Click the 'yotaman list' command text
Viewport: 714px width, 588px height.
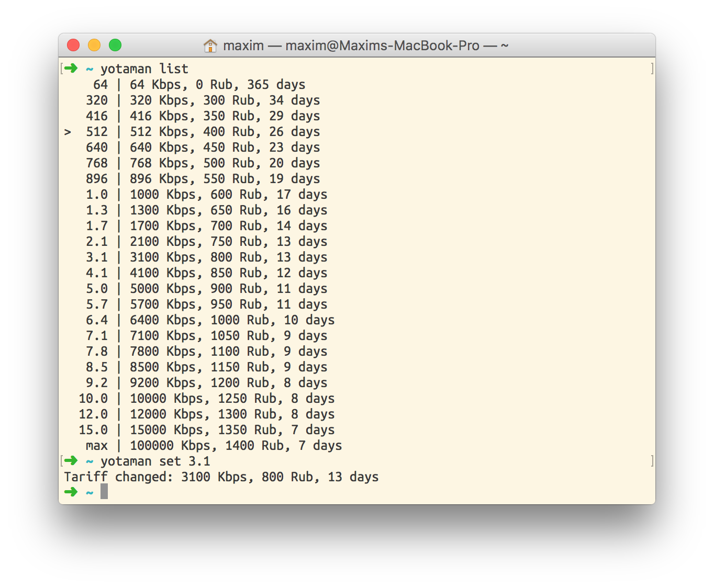coord(144,69)
